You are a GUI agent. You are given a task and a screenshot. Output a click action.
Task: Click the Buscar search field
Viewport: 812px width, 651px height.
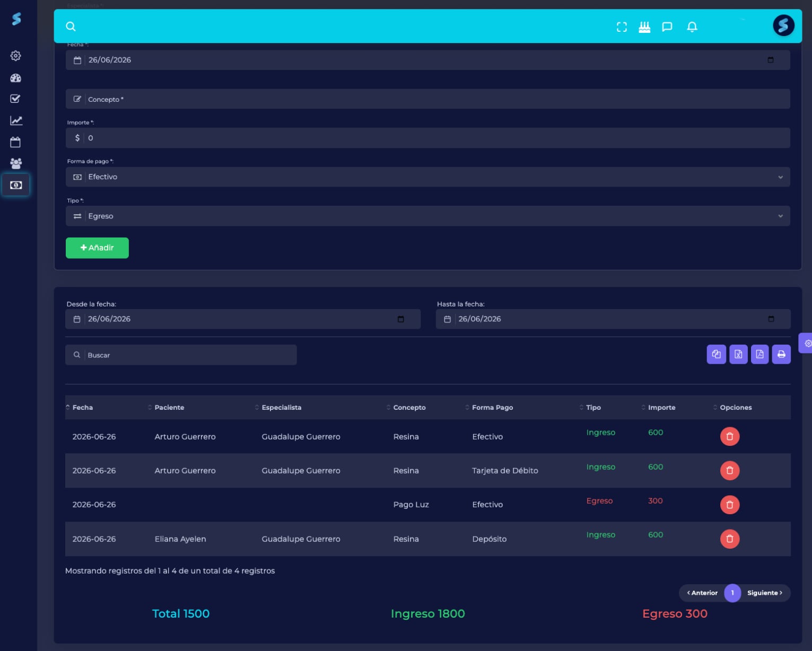point(181,355)
